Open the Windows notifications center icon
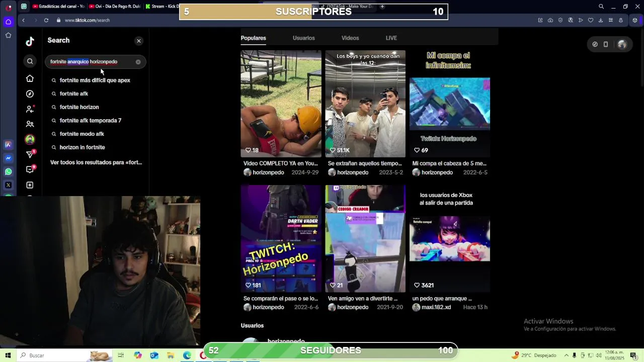The image size is (644, 362). 633,355
